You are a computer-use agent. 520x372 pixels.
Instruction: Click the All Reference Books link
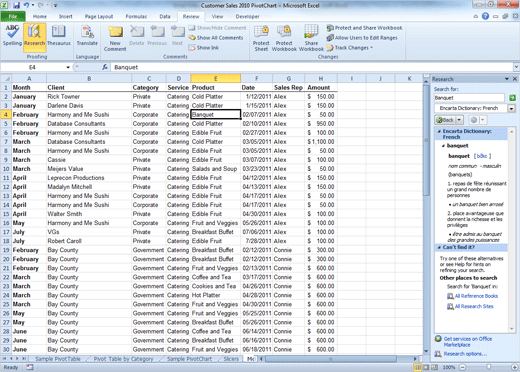click(476, 296)
